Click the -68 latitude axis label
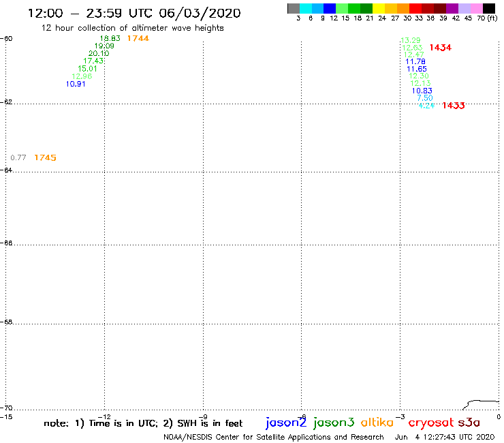 6,322
